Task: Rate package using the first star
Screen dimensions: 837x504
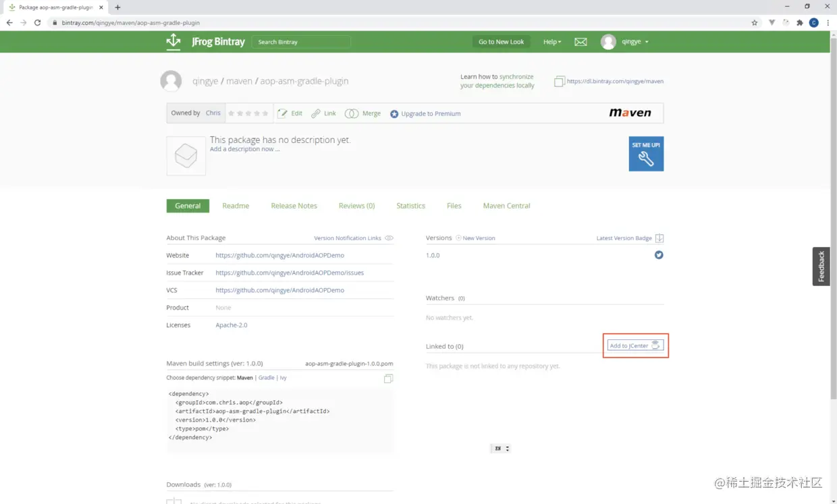Action: click(232, 113)
